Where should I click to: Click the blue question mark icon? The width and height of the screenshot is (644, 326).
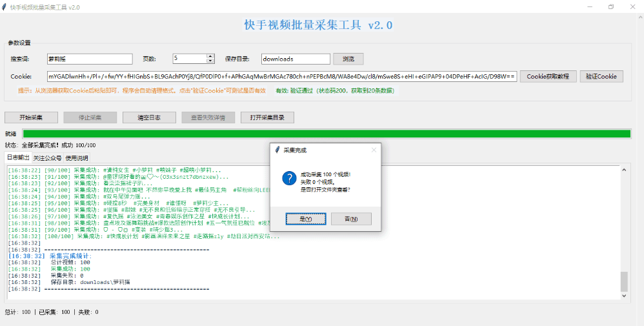(x=290, y=178)
